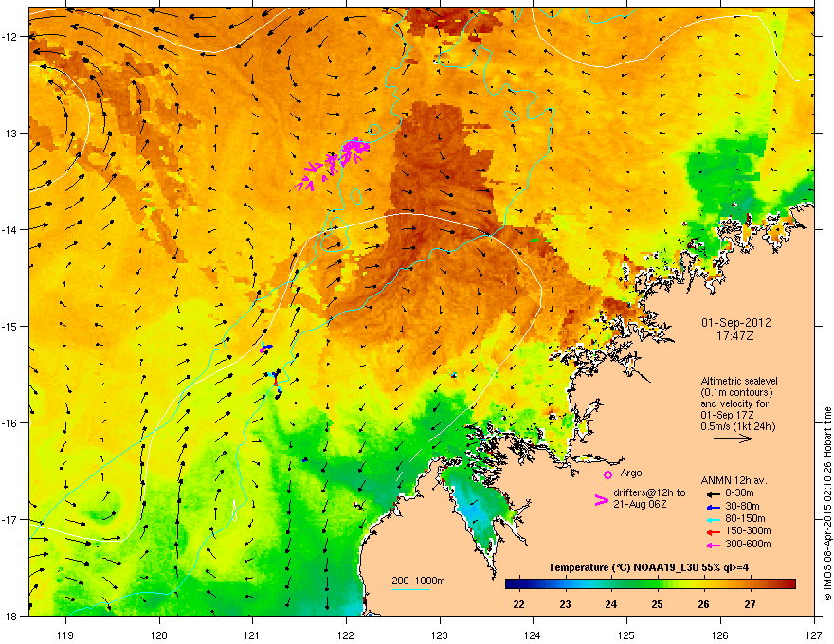The width and height of the screenshot is (834, 644).
Task: Click longitude axis label 127
Action: [813, 635]
